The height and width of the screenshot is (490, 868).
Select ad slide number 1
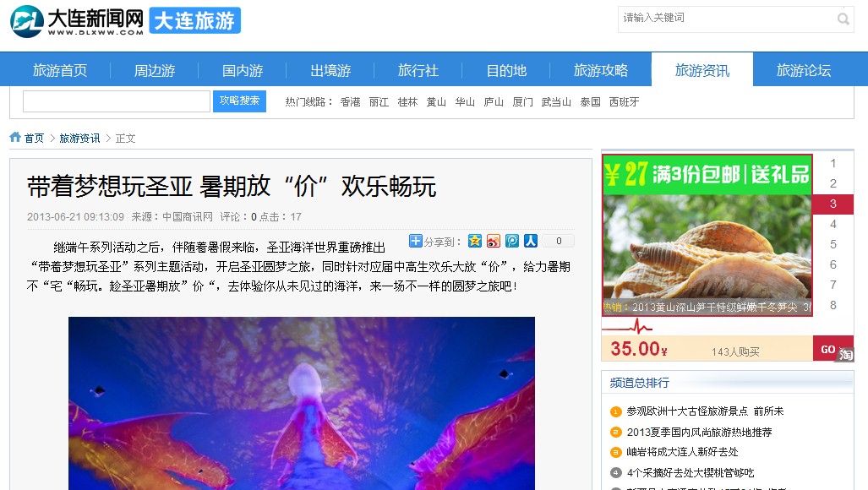coord(833,163)
